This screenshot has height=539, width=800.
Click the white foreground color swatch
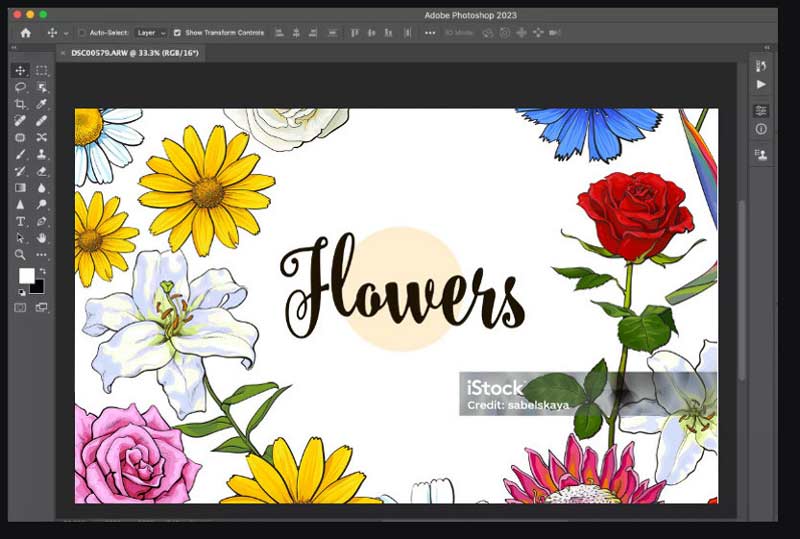(26, 276)
